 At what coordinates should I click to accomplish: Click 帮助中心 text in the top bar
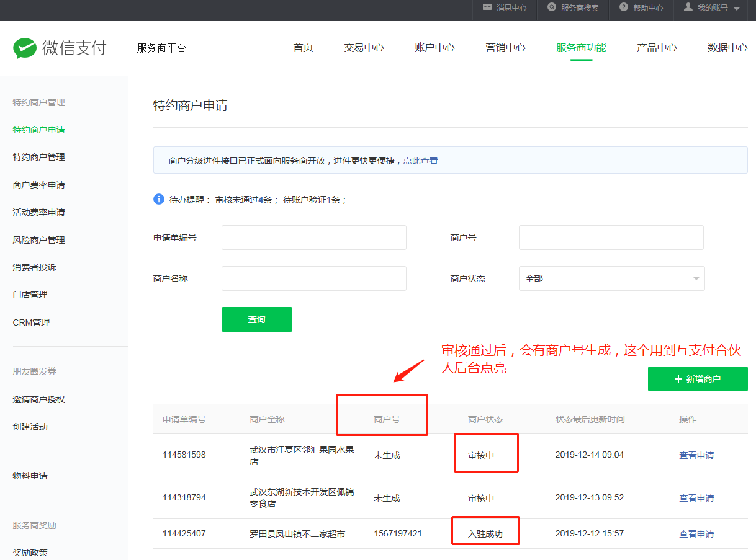click(648, 8)
